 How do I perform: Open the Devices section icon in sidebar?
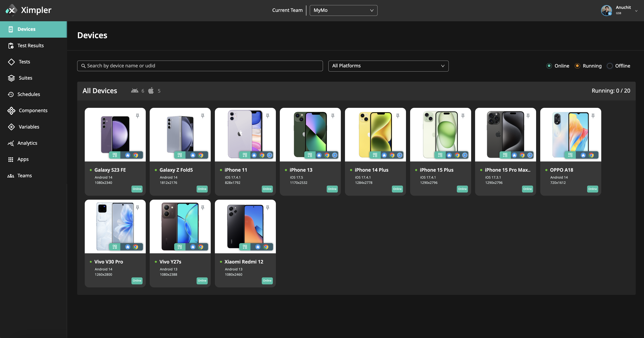click(11, 29)
